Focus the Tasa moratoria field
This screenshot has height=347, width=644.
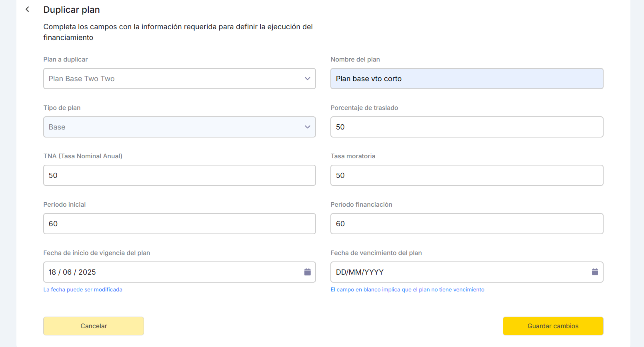click(466, 175)
